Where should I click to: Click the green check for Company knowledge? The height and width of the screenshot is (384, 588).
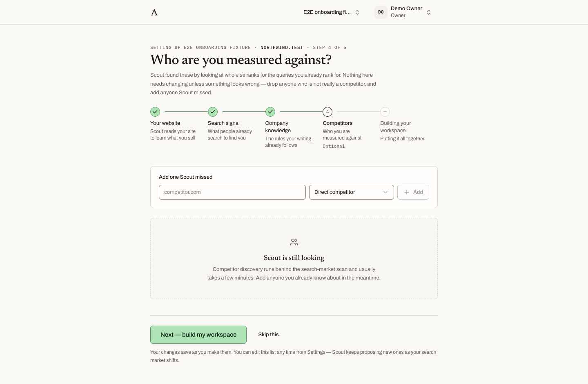270,112
